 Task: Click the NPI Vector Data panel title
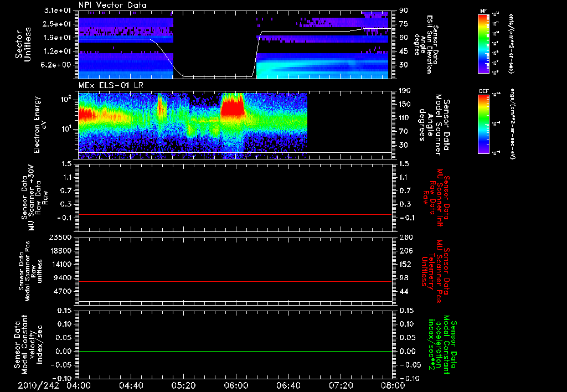pos(112,5)
